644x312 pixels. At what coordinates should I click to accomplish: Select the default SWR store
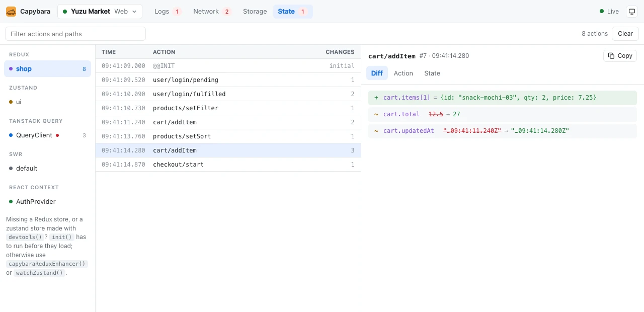[47, 169]
